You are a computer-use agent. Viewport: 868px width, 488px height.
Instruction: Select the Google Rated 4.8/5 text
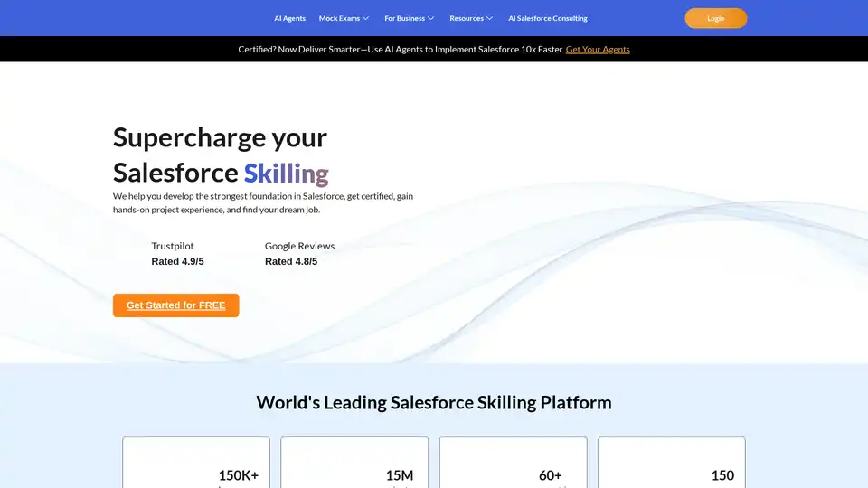[291, 261]
